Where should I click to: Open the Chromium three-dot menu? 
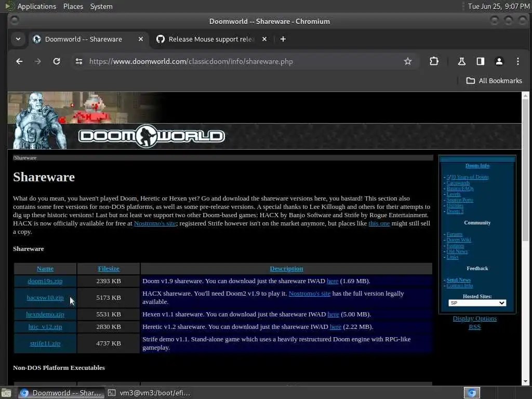pos(518,61)
